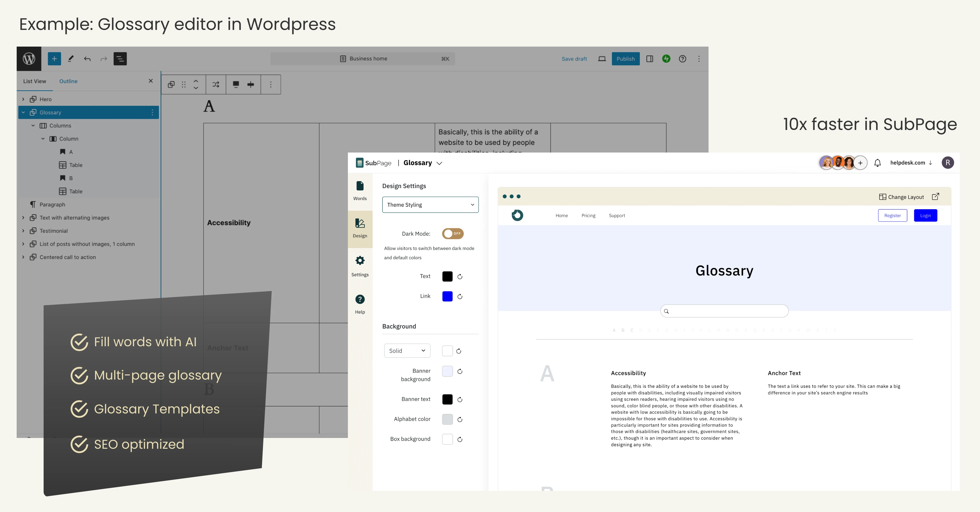
Task: Reset the Text color
Action: coord(460,277)
